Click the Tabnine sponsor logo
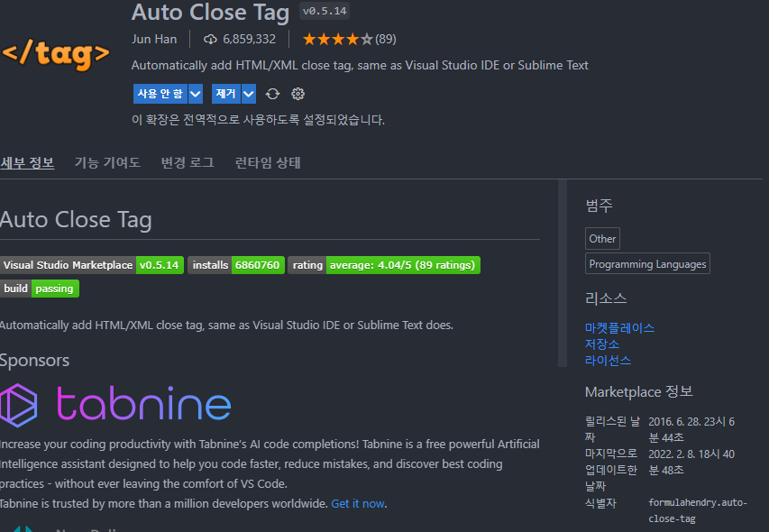Screen dimensions: 769x532 click(115, 405)
